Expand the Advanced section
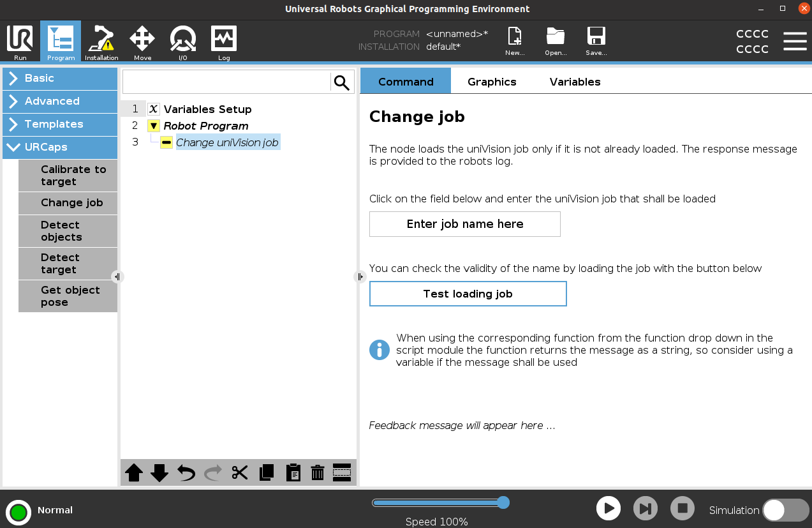812x528 pixels. point(60,101)
